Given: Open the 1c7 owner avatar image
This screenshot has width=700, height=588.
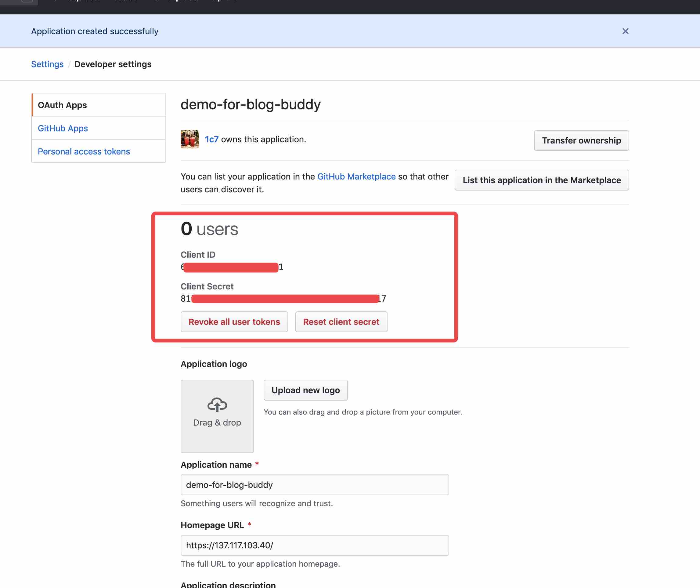Looking at the screenshot, I should (x=190, y=140).
